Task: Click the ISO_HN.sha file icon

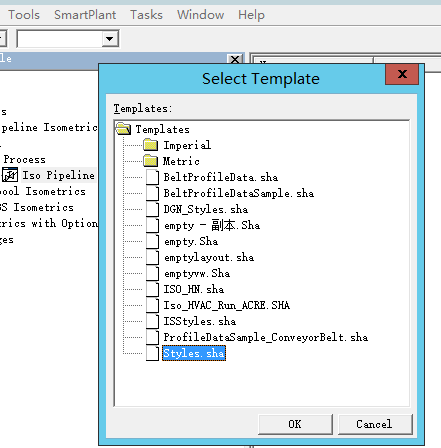Action: [152, 289]
